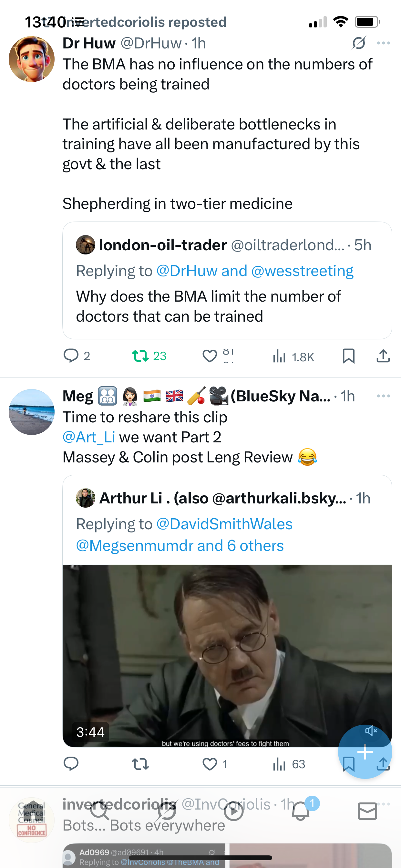Reply to Meg's post
401x868 pixels.
coord(71,764)
